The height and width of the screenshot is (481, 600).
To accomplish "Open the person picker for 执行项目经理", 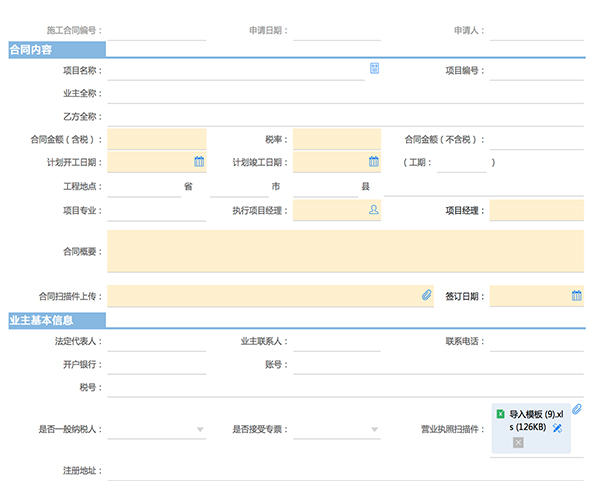I will pos(374,209).
